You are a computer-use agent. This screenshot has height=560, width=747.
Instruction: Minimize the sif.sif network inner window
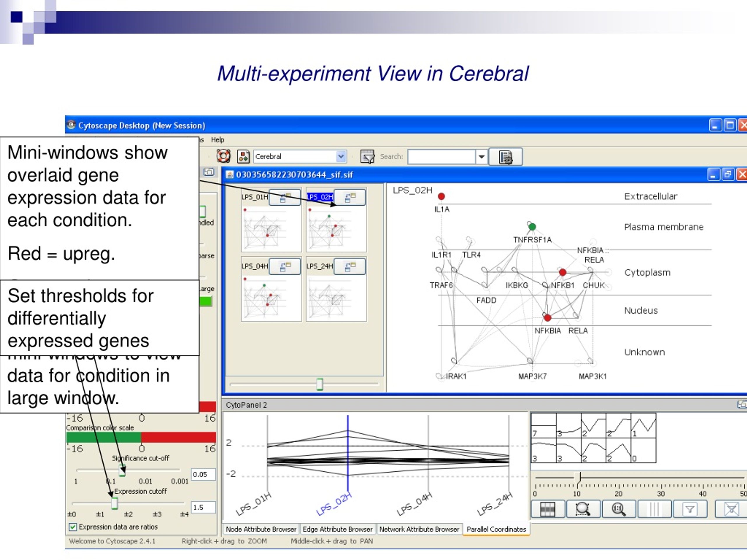tap(713, 174)
